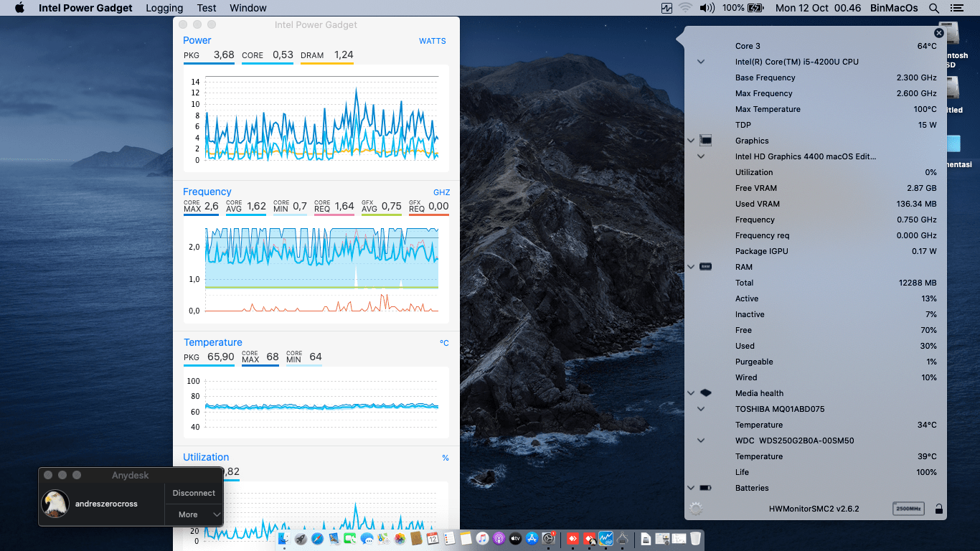Click the Disconnect button in Anydesk
This screenshot has width=980, height=551.
pos(194,493)
